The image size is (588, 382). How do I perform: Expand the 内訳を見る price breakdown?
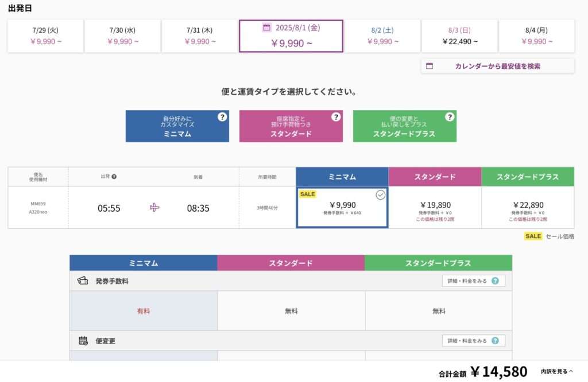[557, 372]
